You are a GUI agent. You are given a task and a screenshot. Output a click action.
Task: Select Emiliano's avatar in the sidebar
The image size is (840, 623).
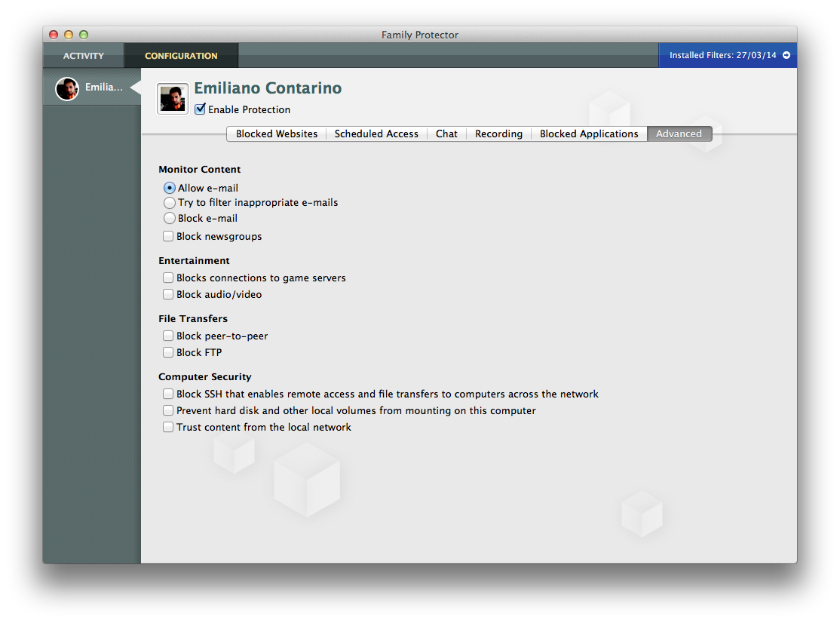(67, 88)
